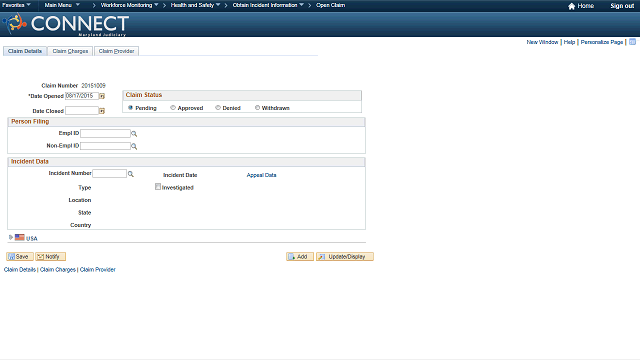The image size is (640, 360).
Task: Select the Denied claim status
Action: (218, 108)
